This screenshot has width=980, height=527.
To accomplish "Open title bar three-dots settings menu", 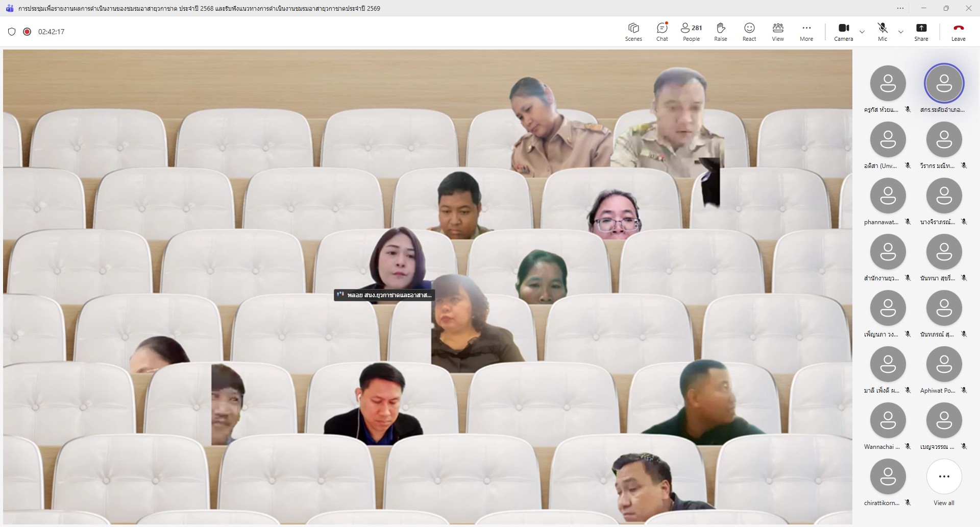I will point(900,8).
